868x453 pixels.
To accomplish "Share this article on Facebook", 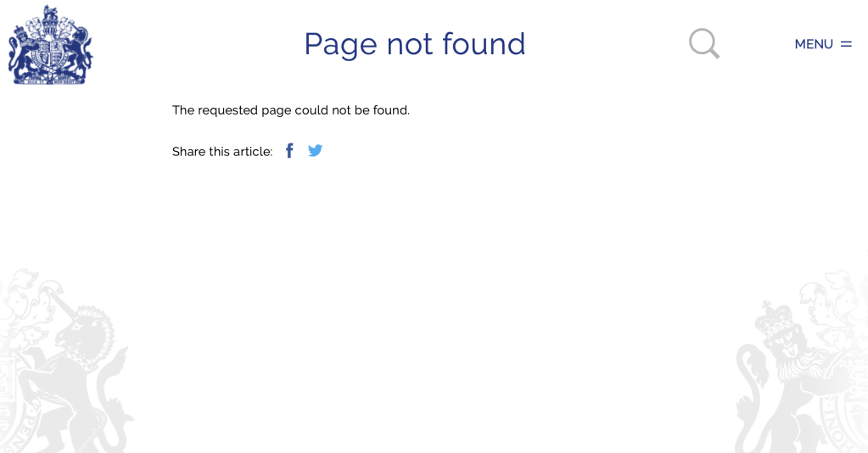I will [289, 151].
